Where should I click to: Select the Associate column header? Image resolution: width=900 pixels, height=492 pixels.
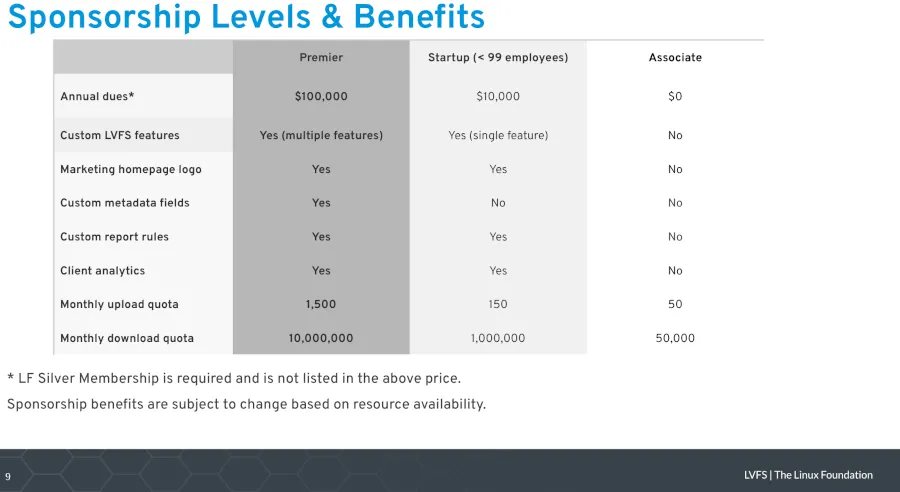tap(675, 58)
